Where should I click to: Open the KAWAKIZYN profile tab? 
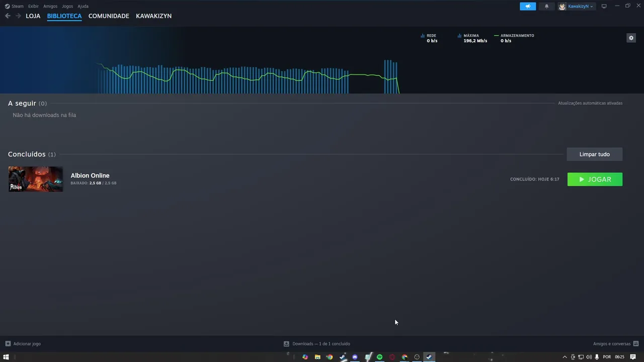point(153,16)
